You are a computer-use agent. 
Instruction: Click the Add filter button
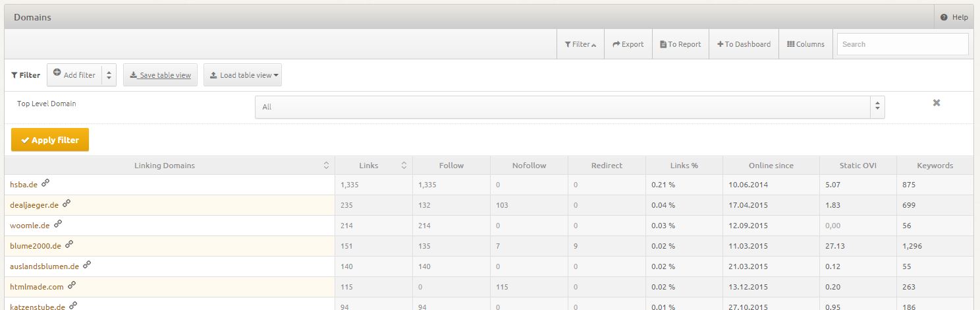pyautogui.click(x=74, y=75)
